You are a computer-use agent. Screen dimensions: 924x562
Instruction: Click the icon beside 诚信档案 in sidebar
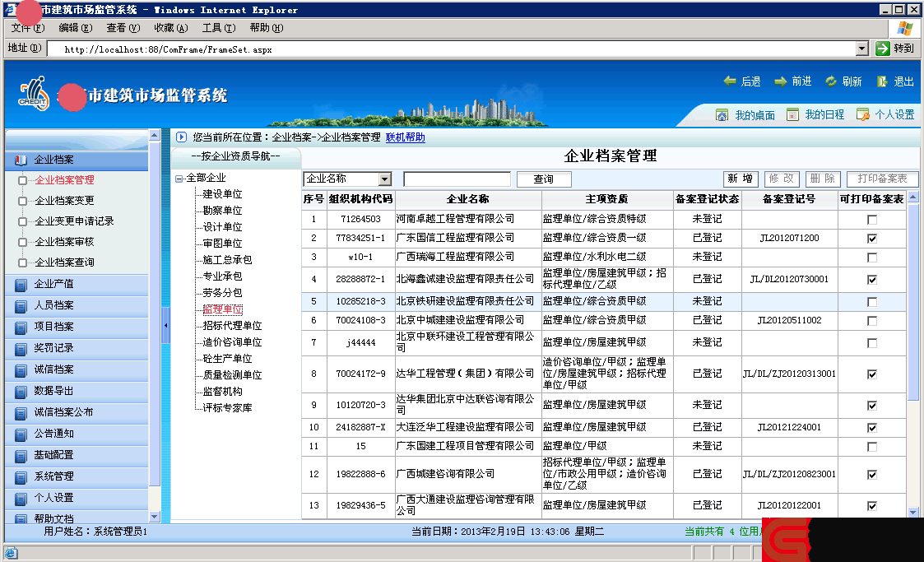21,371
